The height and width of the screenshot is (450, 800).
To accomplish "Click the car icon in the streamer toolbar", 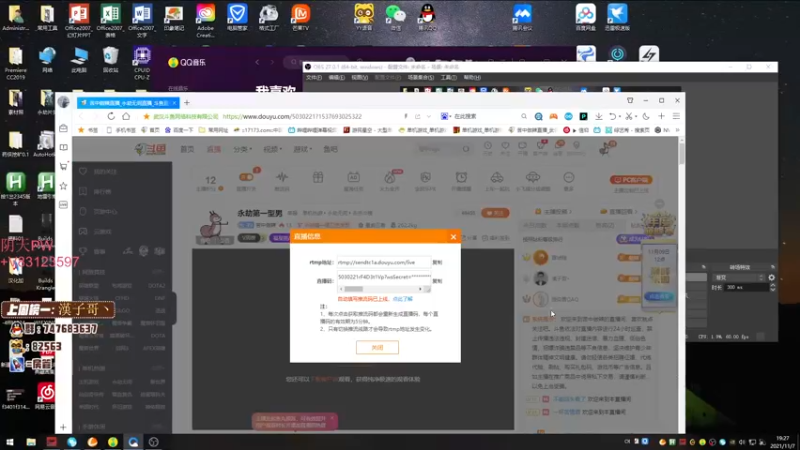I will click(x=496, y=178).
